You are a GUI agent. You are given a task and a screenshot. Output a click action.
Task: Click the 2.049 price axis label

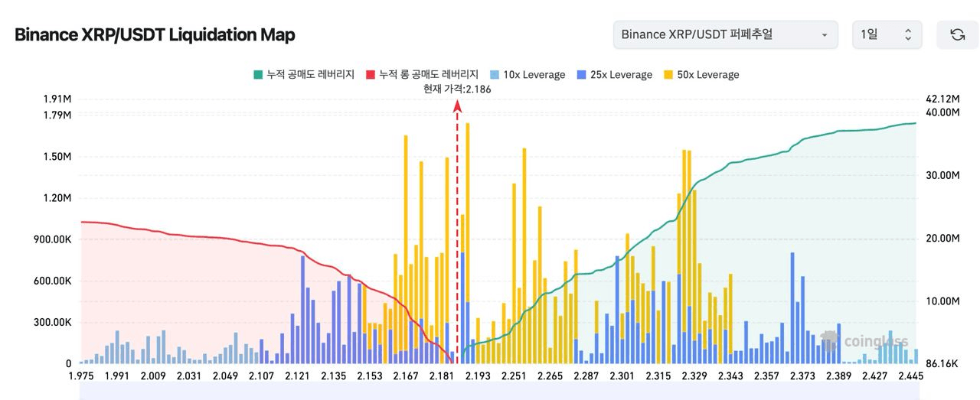point(225,376)
